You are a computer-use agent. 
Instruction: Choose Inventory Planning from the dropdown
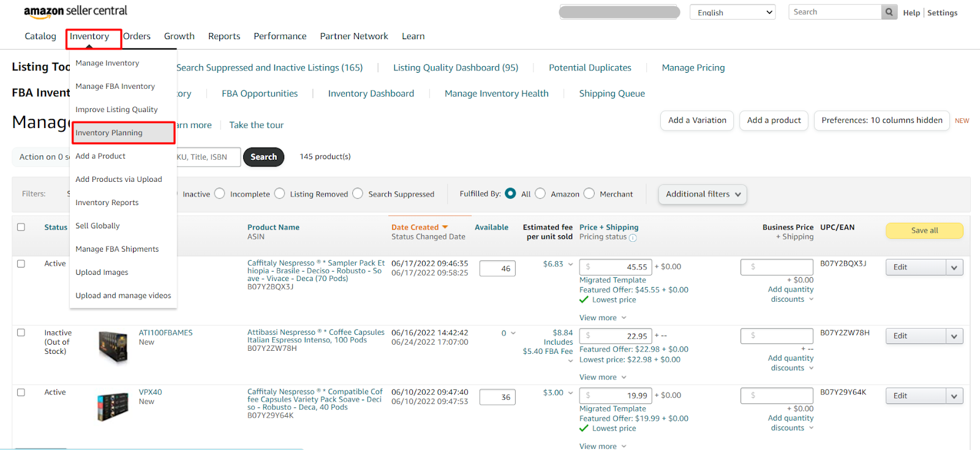(x=124, y=133)
